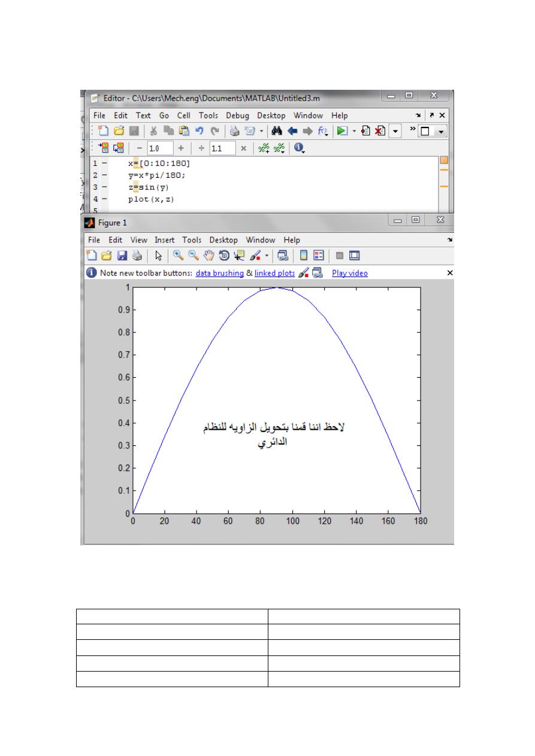Select the Data Cursor tool
Screen dimensions: 535x756
238,256
